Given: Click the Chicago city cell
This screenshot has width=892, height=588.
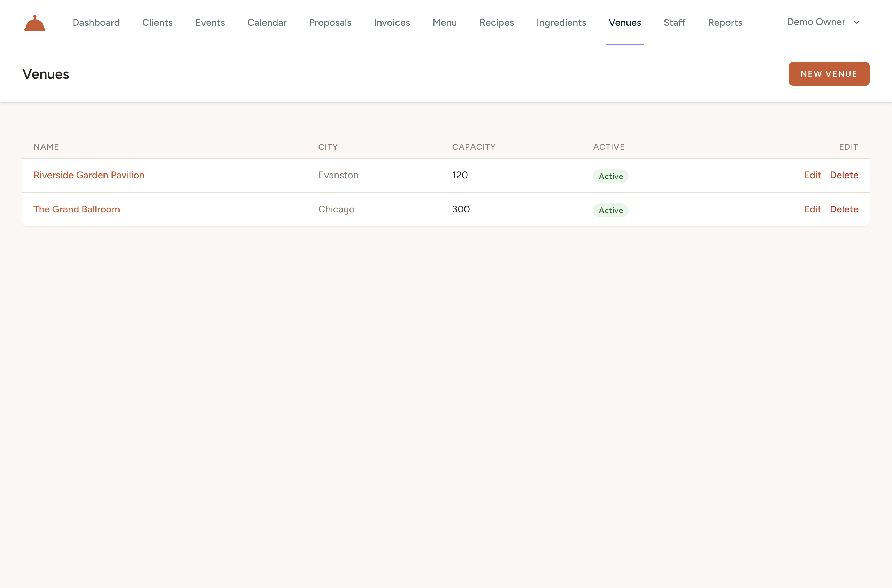Looking at the screenshot, I should coord(337,209).
